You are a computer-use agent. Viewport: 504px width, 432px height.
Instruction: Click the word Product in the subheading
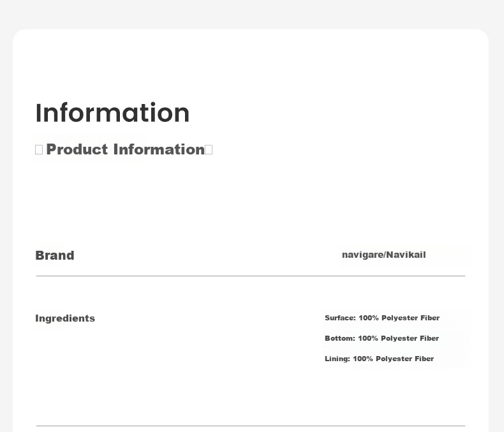pos(77,149)
